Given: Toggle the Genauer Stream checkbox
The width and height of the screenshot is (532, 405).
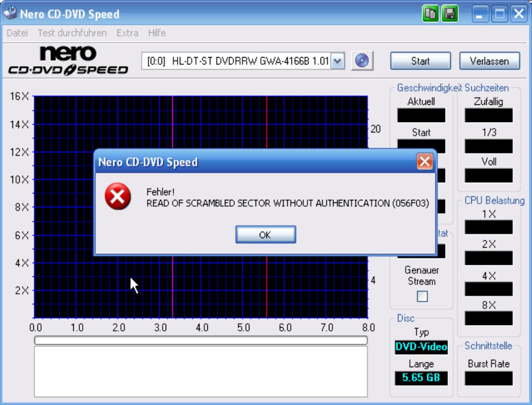Looking at the screenshot, I should point(422,296).
